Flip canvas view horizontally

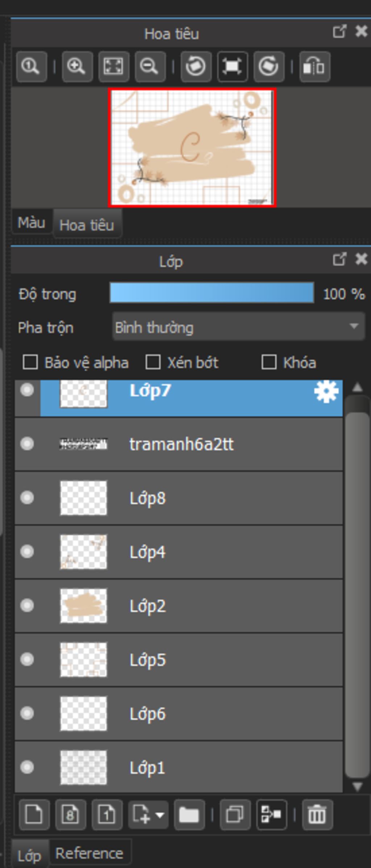(314, 67)
